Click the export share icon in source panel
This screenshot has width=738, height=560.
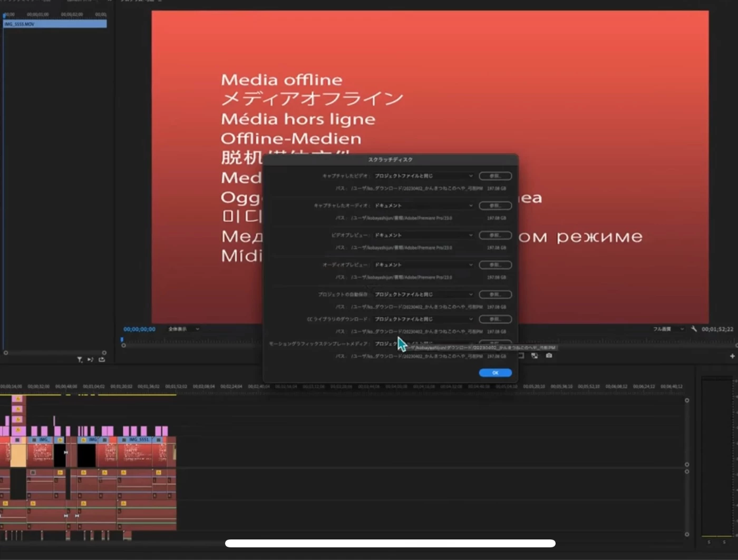(102, 360)
